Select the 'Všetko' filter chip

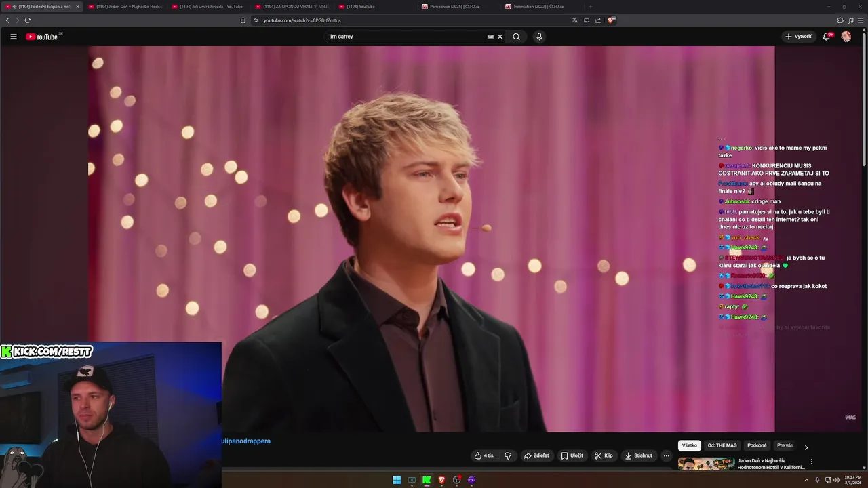(689, 445)
